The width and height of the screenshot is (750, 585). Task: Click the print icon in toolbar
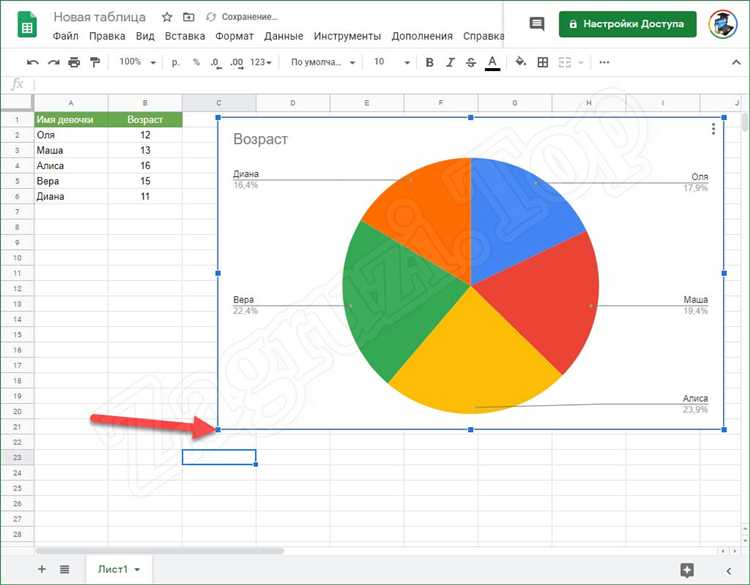[74, 62]
